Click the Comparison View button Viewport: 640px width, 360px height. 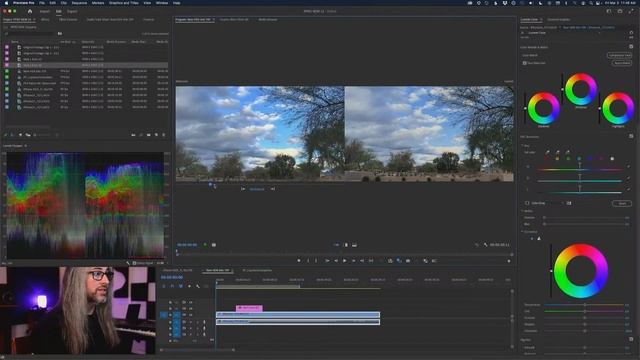619,55
